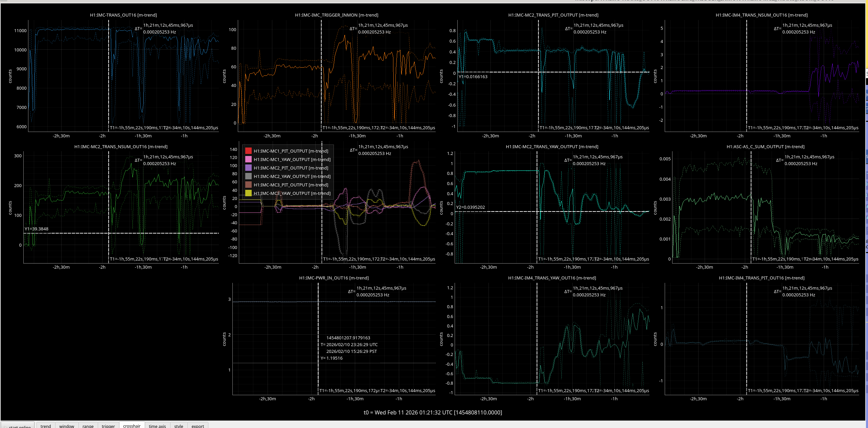Image resolution: width=868 pixels, height=428 pixels.
Task: Click the H1:IMC-TRANS_OUT16 plot title
Action: (123, 15)
